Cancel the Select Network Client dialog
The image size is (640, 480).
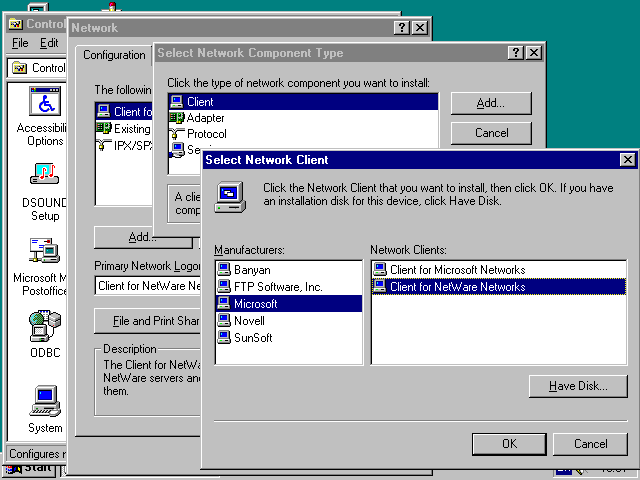click(590, 444)
